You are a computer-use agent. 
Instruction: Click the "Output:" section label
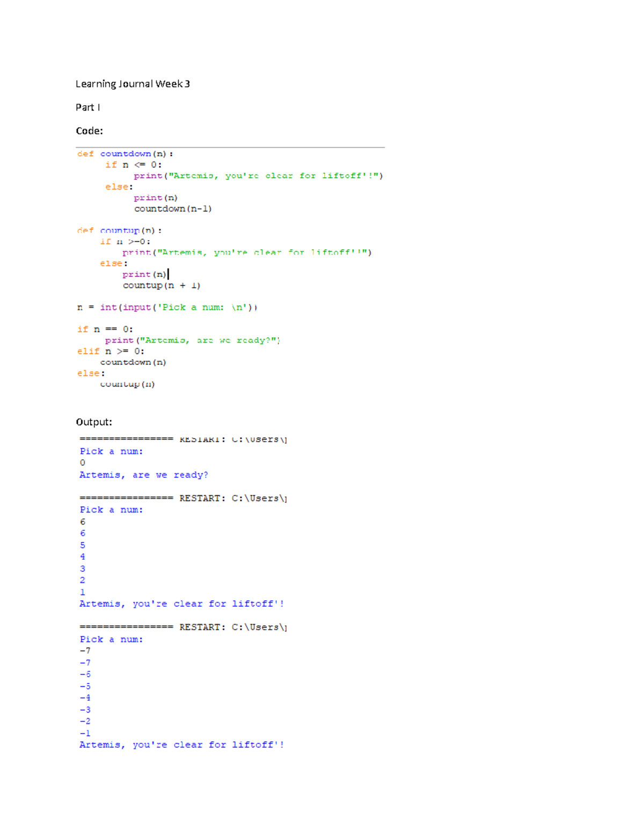coord(94,422)
